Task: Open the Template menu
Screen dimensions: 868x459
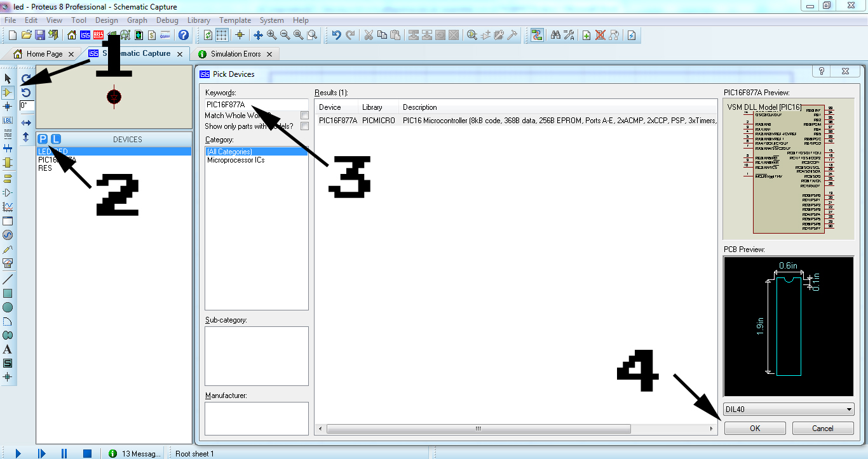Action: 235,20
